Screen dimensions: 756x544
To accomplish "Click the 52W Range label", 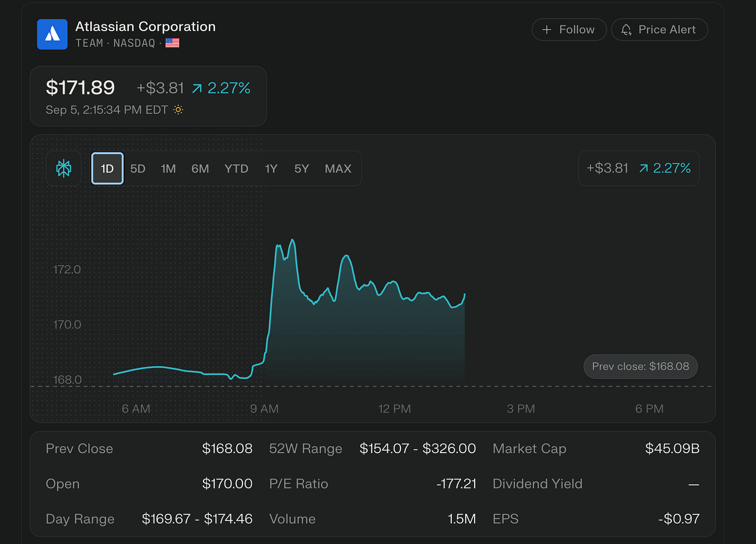I will click(x=306, y=448).
